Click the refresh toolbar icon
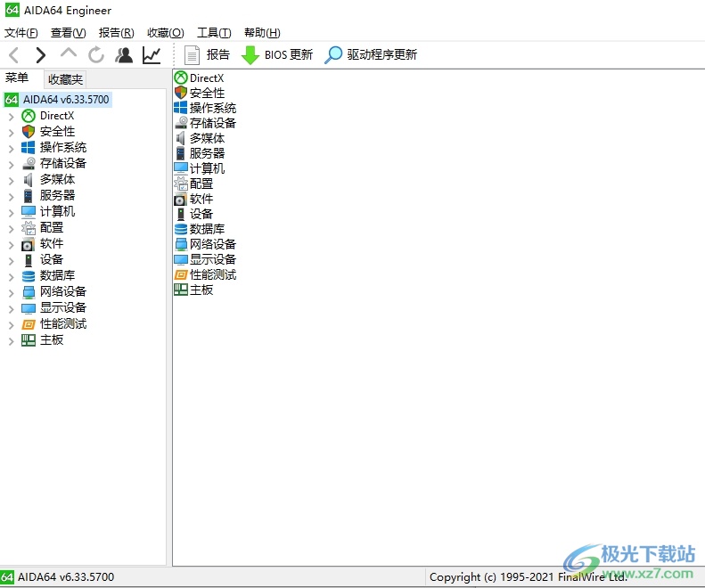This screenshot has width=705, height=588. 95,55
